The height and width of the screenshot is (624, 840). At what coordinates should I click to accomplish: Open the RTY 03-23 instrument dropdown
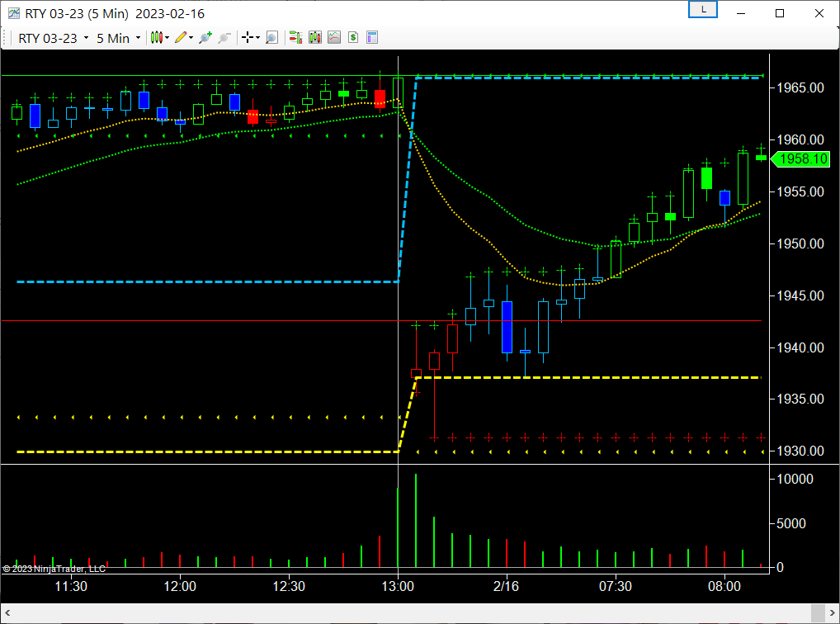pos(53,38)
